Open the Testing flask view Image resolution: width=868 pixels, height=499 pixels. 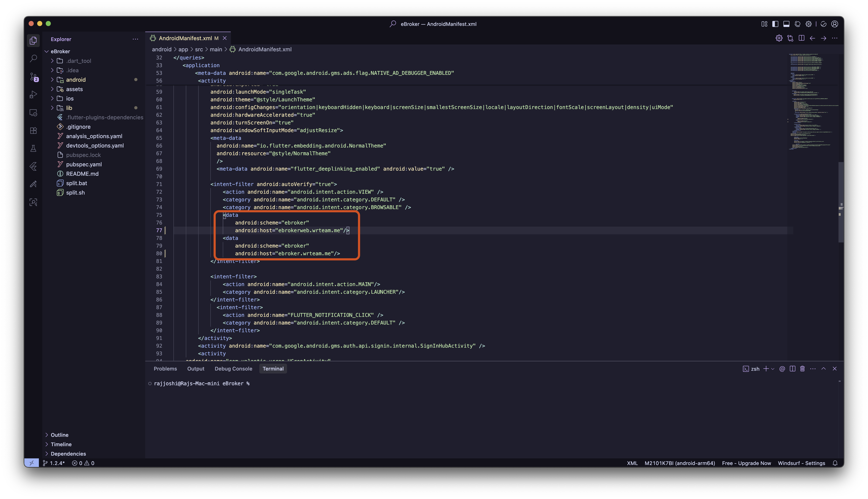click(33, 148)
